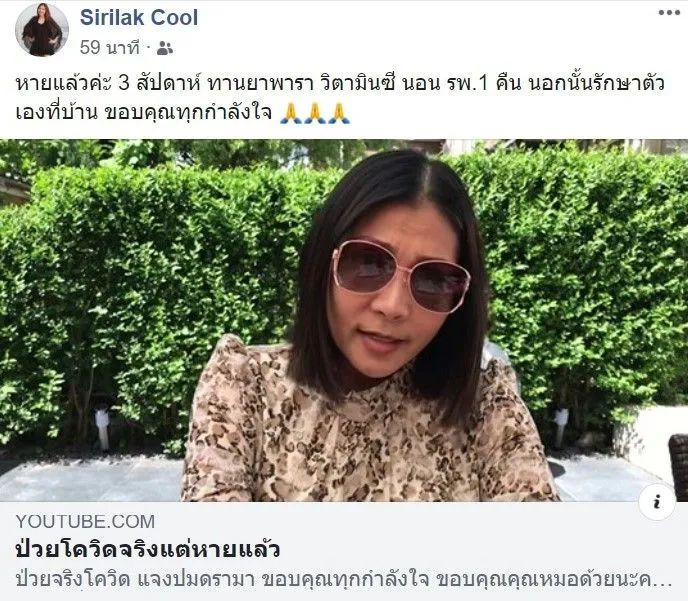Viewport: 688px width, 601px height.
Task: Click the garden lamp right of the woman
Action: (561, 425)
